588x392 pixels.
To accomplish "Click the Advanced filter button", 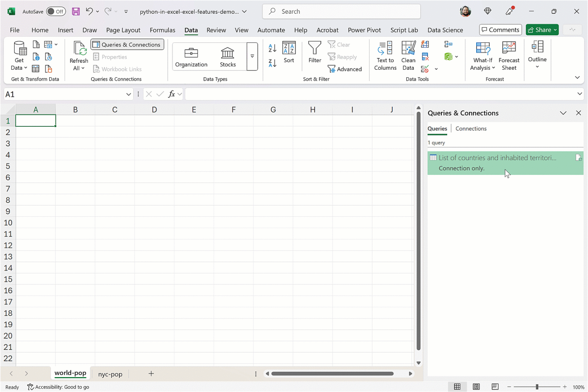I will click(x=345, y=69).
